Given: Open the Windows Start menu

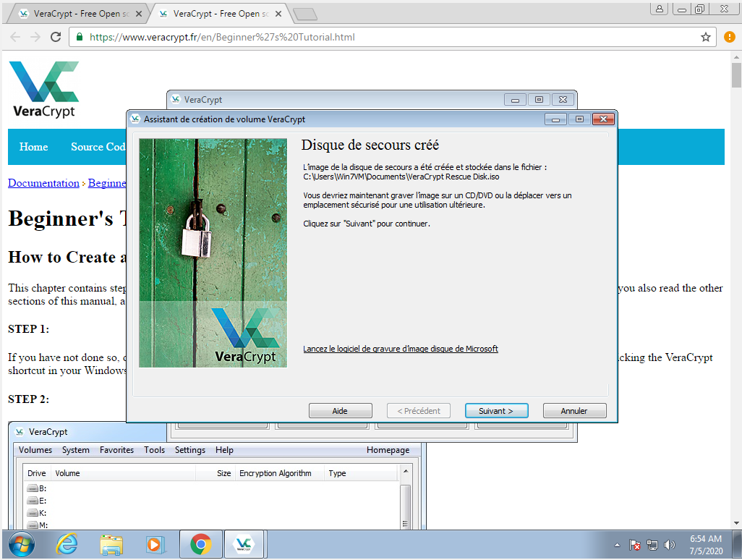Looking at the screenshot, I should [21, 545].
